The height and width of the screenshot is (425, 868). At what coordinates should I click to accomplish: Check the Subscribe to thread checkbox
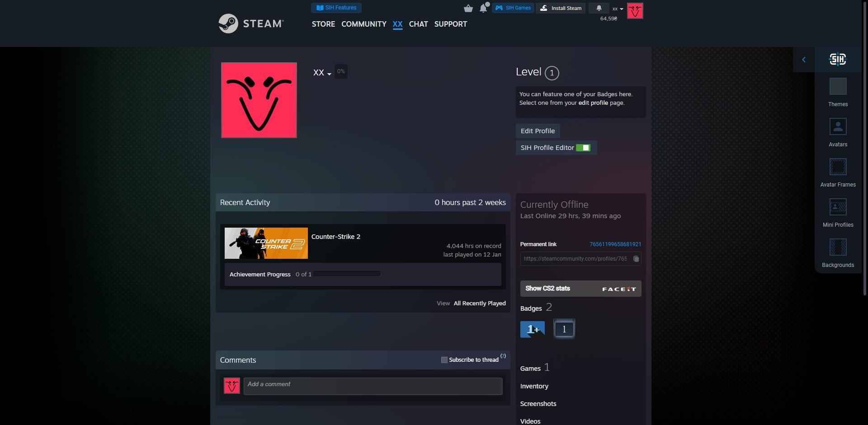(445, 360)
